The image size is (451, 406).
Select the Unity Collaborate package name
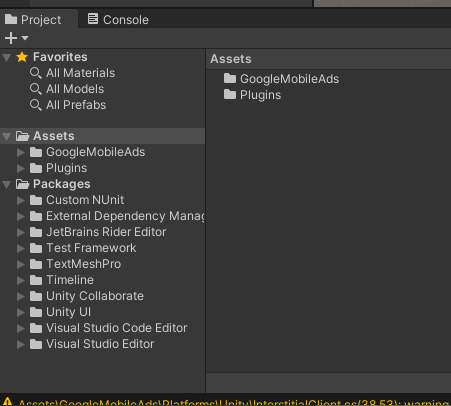(95, 296)
